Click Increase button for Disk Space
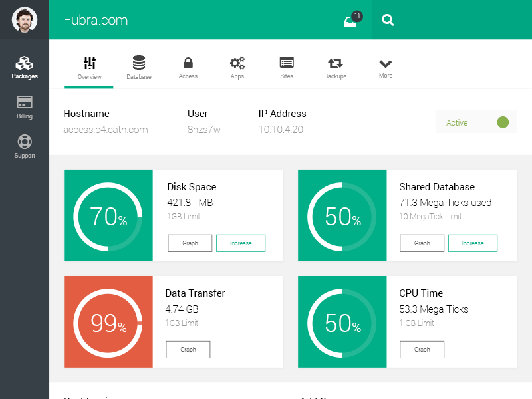 241,243
